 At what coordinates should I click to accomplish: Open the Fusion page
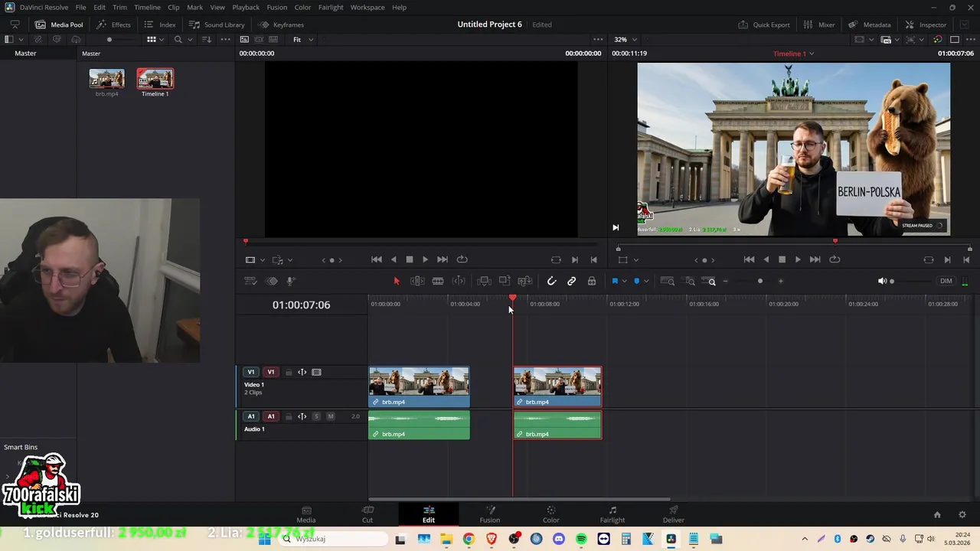(x=490, y=514)
